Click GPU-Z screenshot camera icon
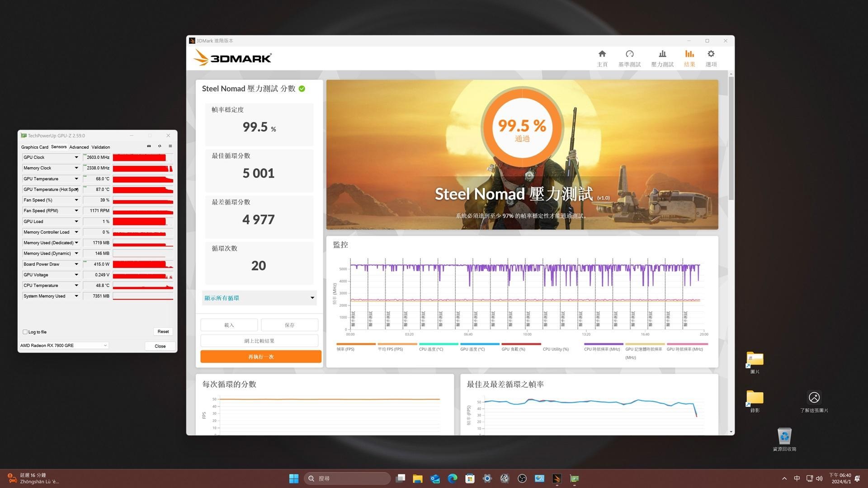 (x=149, y=146)
